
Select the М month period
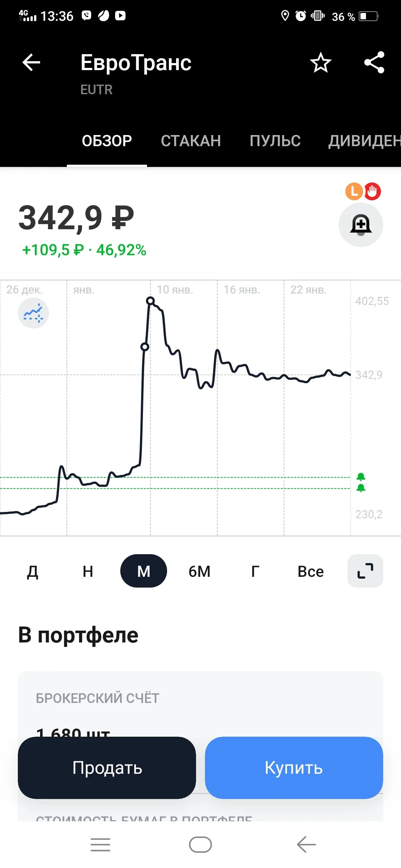[144, 571]
